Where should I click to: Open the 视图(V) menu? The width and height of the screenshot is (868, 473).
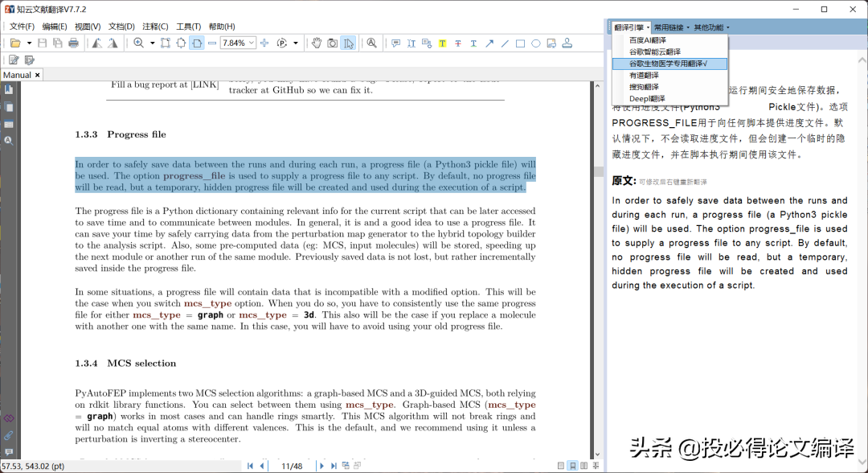pos(88,27)
